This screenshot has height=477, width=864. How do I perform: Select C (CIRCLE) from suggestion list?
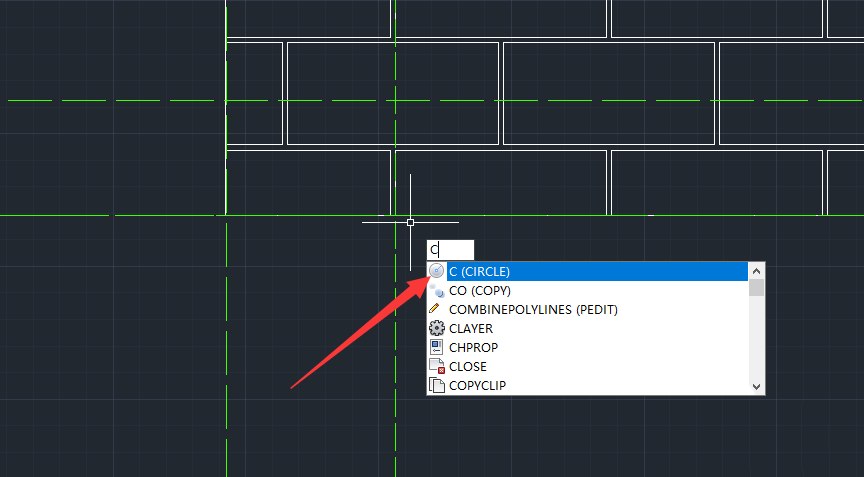coord(480,271)
